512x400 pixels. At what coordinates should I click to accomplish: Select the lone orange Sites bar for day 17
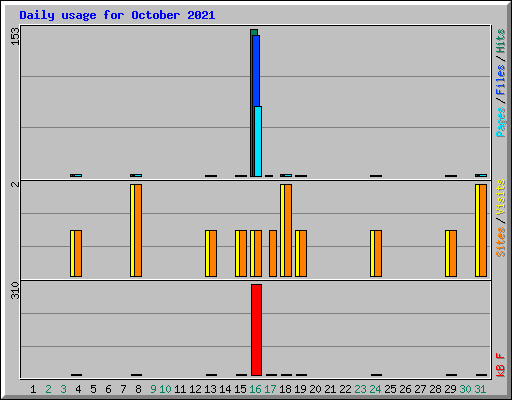273,253
